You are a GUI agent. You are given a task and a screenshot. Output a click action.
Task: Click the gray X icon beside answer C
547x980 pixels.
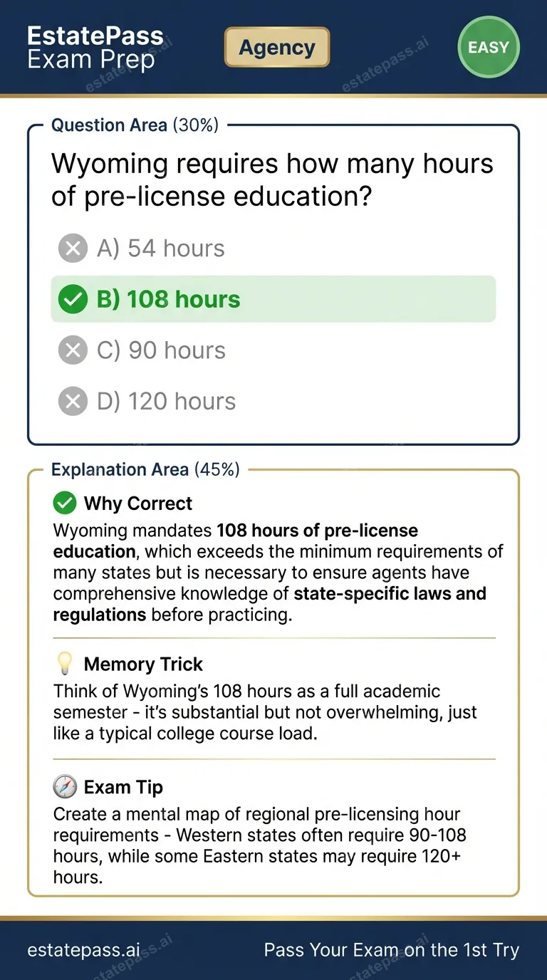pyautogui.click(x=72, y=350)
